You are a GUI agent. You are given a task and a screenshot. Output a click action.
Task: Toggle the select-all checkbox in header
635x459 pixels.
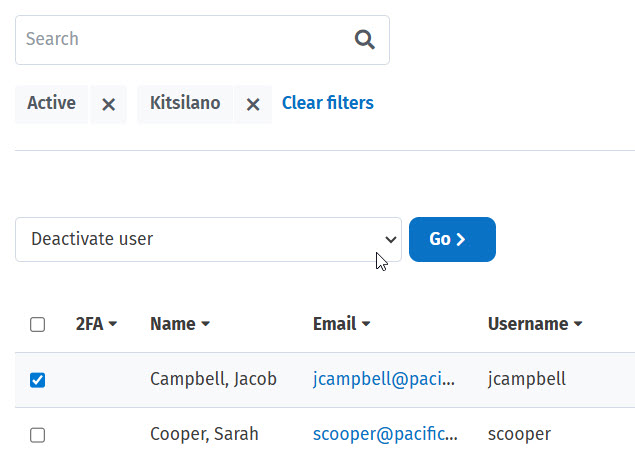point(38,324)
